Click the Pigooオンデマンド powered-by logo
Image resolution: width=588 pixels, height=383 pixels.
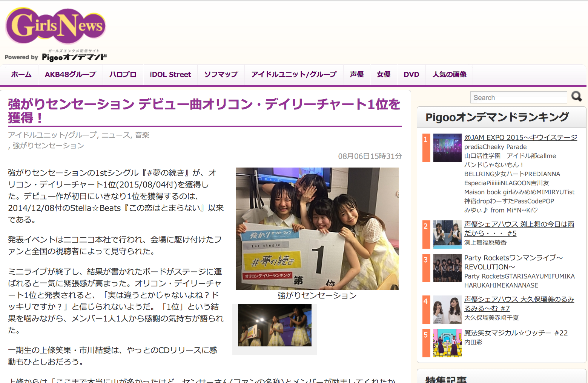point(56,56)
